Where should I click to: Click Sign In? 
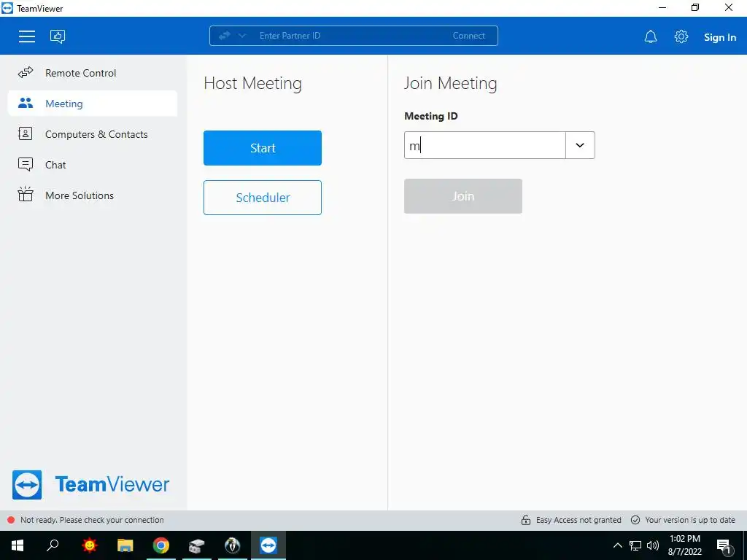coord(720,37)
